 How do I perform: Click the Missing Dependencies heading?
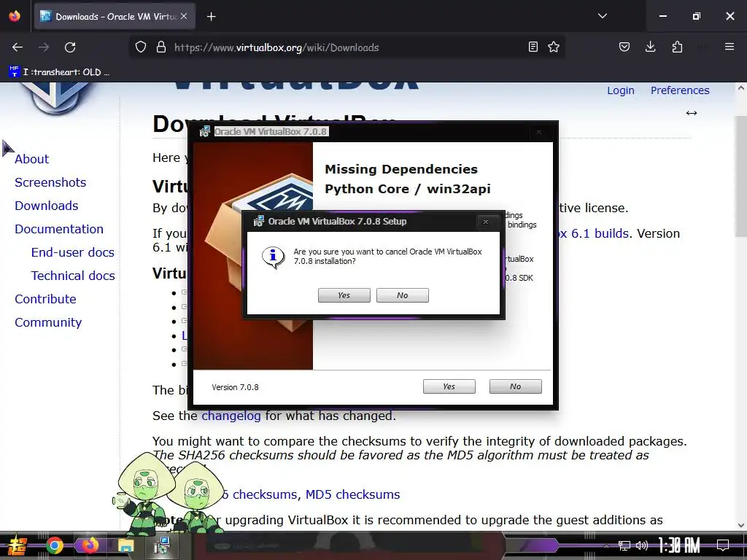click(401, 169)
